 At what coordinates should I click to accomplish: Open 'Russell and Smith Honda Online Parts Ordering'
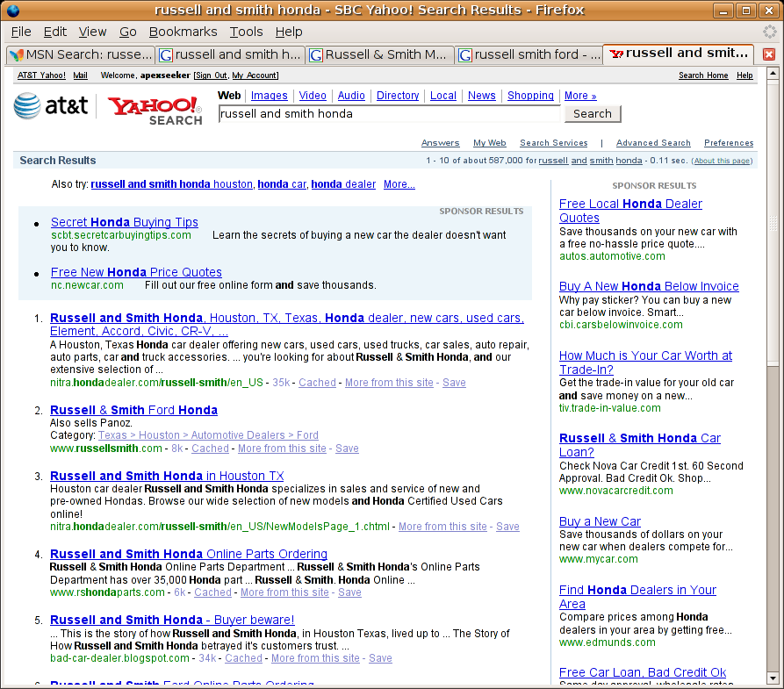click(x=189, y=554)
